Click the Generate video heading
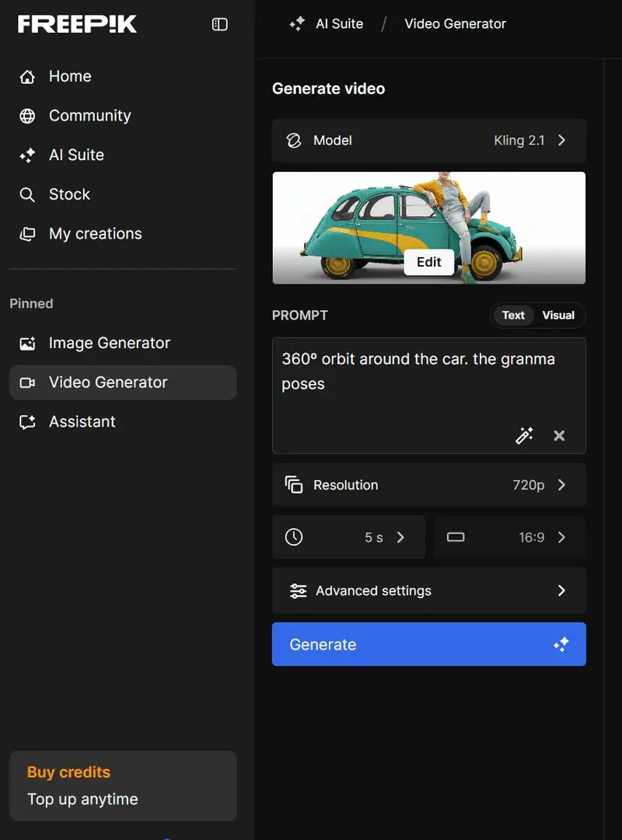 point(329,89)
